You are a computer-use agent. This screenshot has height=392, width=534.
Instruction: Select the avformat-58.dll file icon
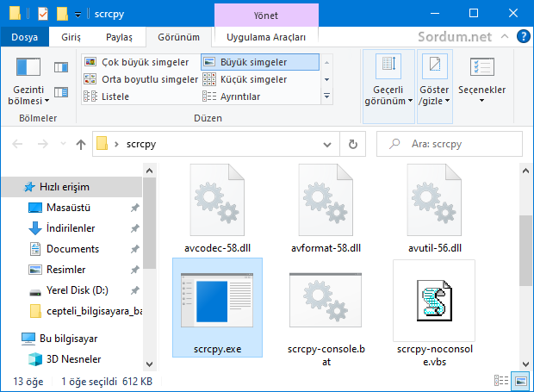coord(326,200)
